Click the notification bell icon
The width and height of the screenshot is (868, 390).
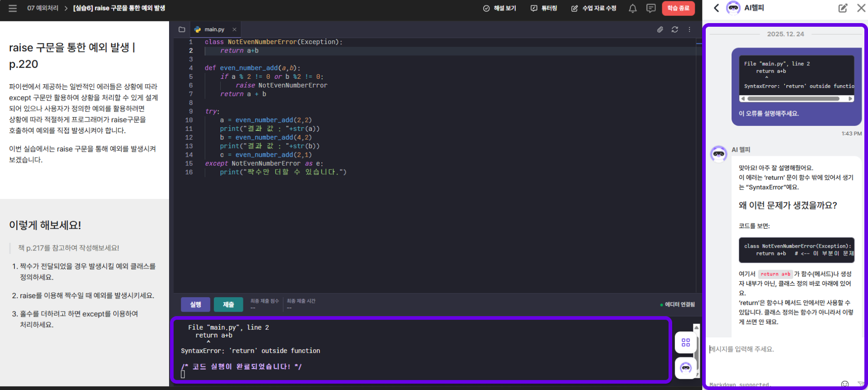pyautogui.click(x=632, y=8)
